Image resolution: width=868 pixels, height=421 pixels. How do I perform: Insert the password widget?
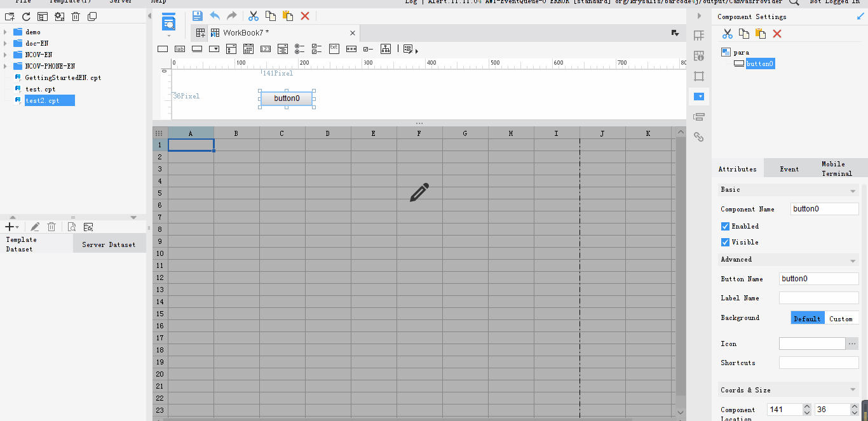tap(351, 49)
